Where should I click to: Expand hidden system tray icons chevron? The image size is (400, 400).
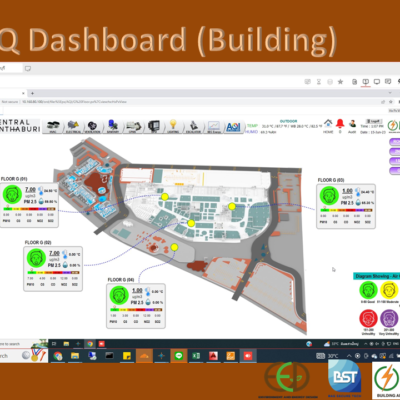coord(349,356)
